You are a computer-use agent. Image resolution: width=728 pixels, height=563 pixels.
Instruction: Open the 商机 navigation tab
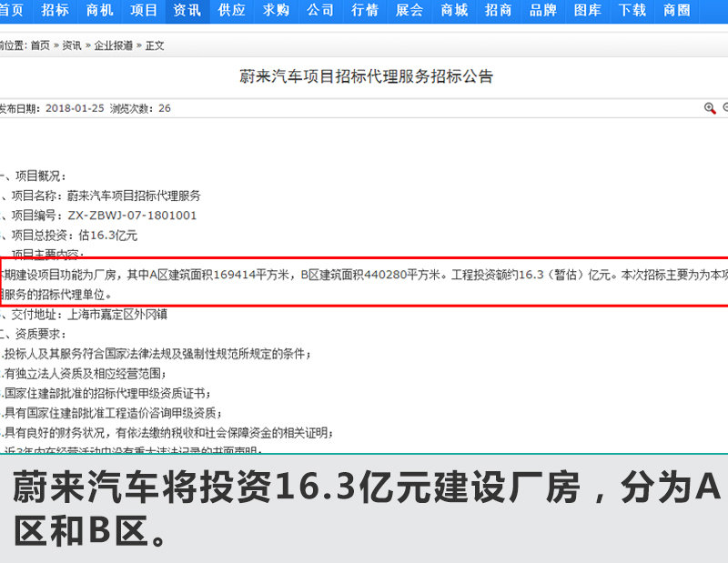pos(99,10)
